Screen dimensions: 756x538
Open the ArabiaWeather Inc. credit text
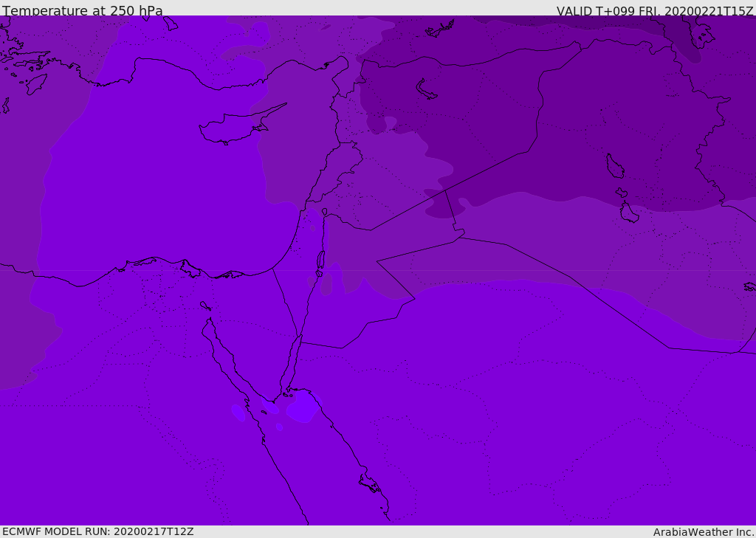point(704,531)
